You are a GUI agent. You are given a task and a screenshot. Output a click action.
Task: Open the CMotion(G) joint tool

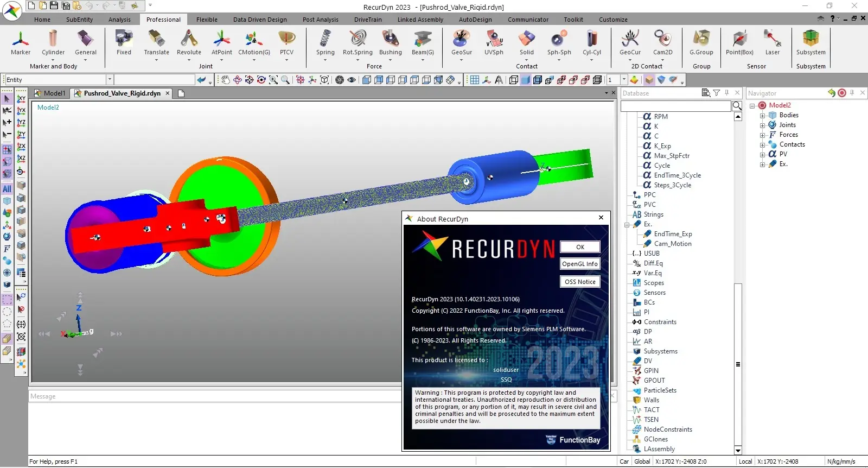pos(254,42)
